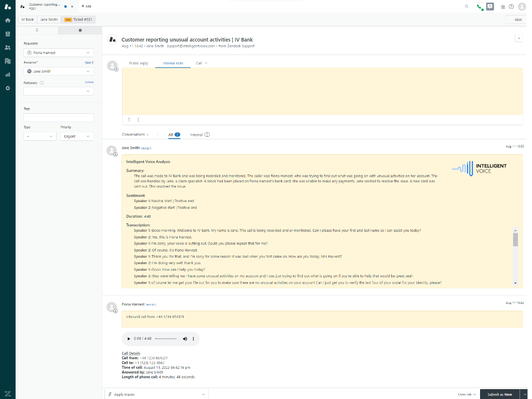The image size is (532, 399).
Task: Switch to the Public reply tab
Action: [138, 63]
